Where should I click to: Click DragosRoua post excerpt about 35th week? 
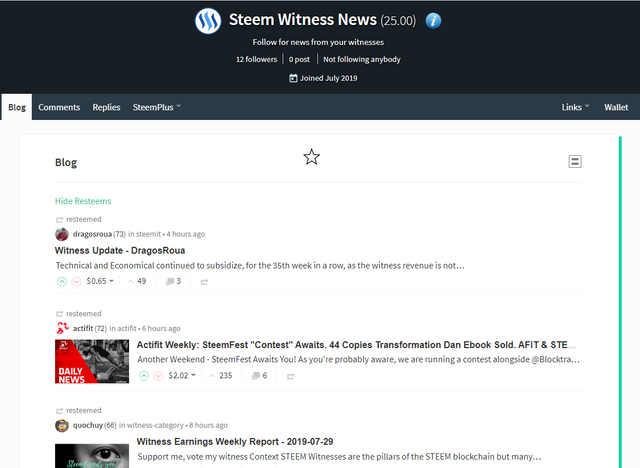tap(260, 266)
